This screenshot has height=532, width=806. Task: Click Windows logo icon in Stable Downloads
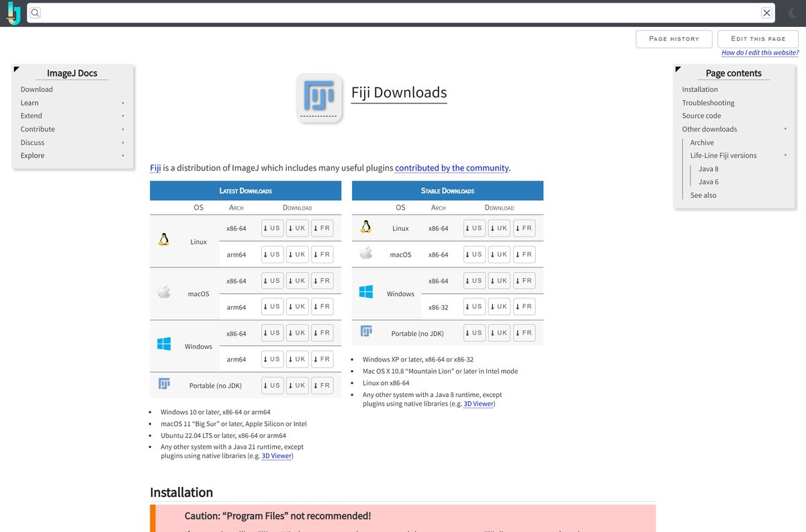pyautogui.click(x=366, y=292)
